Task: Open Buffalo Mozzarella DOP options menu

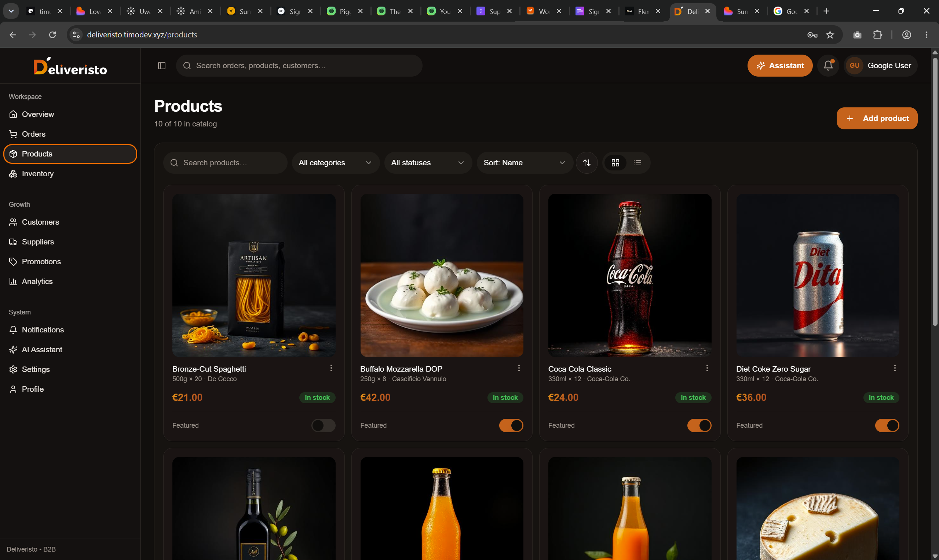Action: pyautogui.click(x=519, y=368)
